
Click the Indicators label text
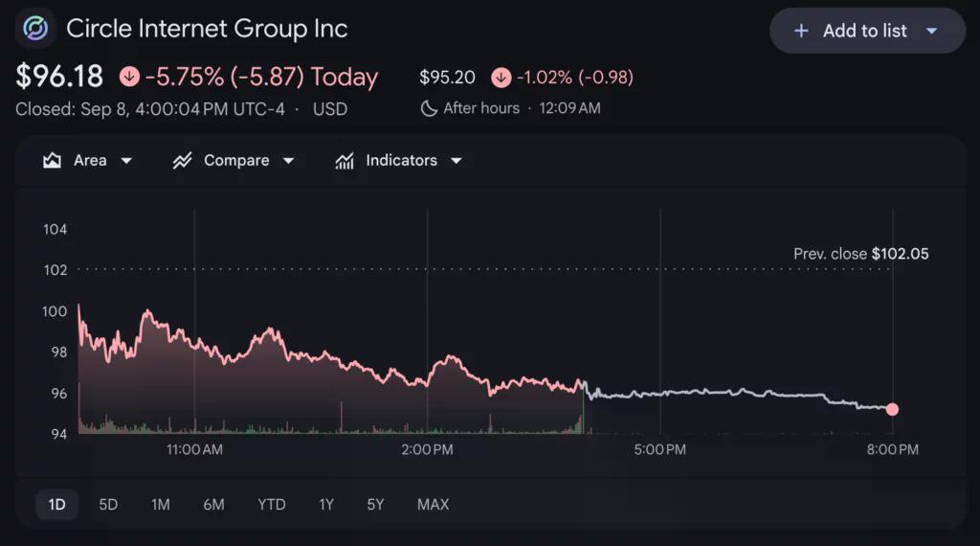[x=401, y=161]
